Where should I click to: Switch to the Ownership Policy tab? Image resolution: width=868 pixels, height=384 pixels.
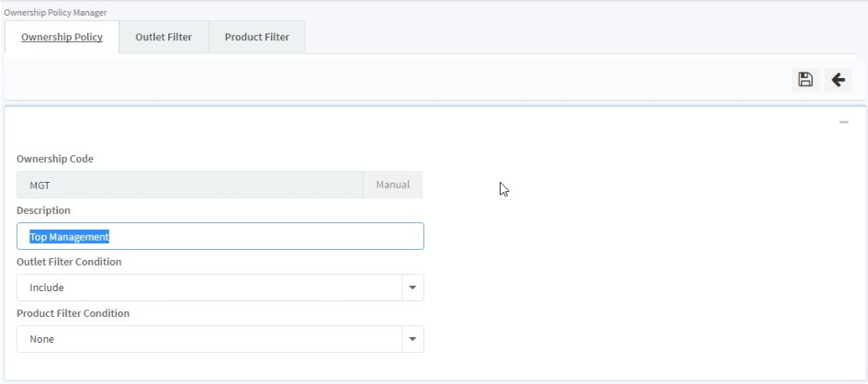[x=62, y=38]
